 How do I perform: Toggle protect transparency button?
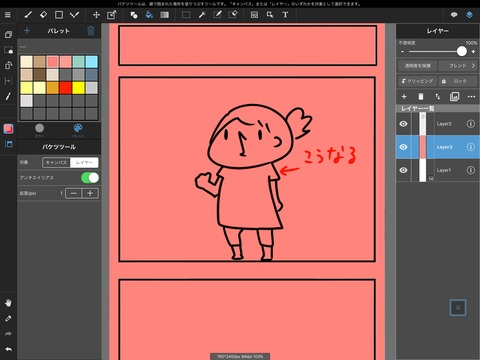tap(418, 66)
